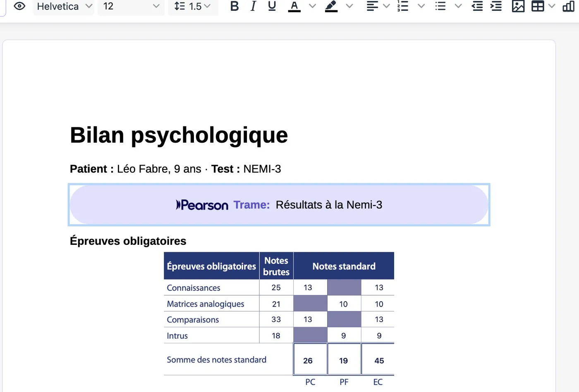Screen dimensions: 579x392
Task: Click the NEMI-3 test name
Action: (x=262, y=169)
